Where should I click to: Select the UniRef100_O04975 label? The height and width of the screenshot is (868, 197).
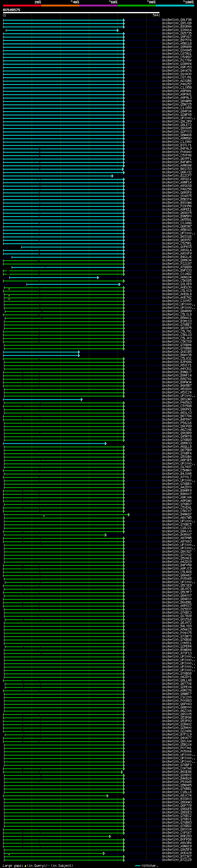(176, 196)
